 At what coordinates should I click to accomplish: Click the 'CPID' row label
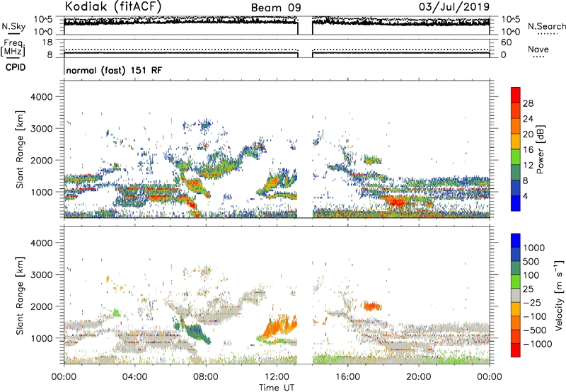point(16,67)
